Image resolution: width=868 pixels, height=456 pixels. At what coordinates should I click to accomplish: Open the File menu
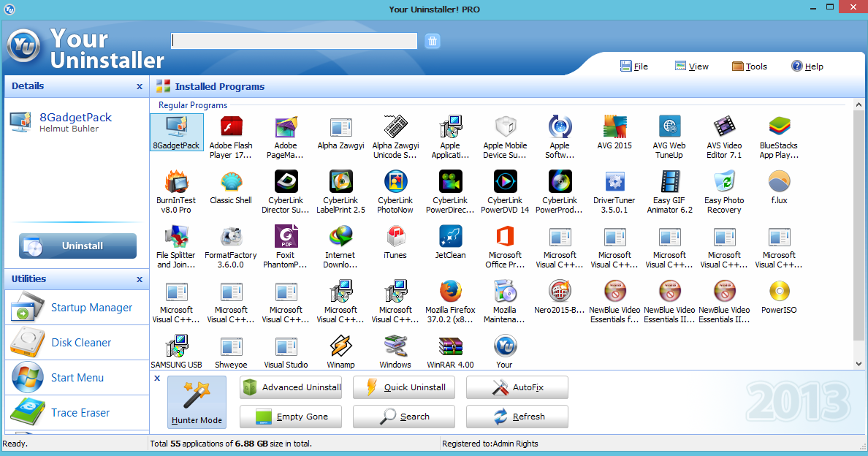pos(634,66)
